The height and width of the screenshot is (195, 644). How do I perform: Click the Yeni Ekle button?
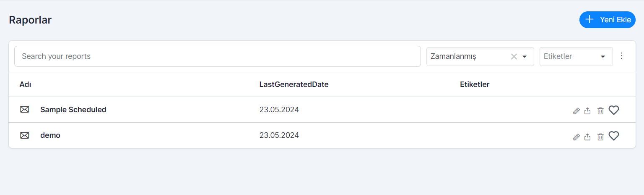pyautogui.click(x=608, y=20)
